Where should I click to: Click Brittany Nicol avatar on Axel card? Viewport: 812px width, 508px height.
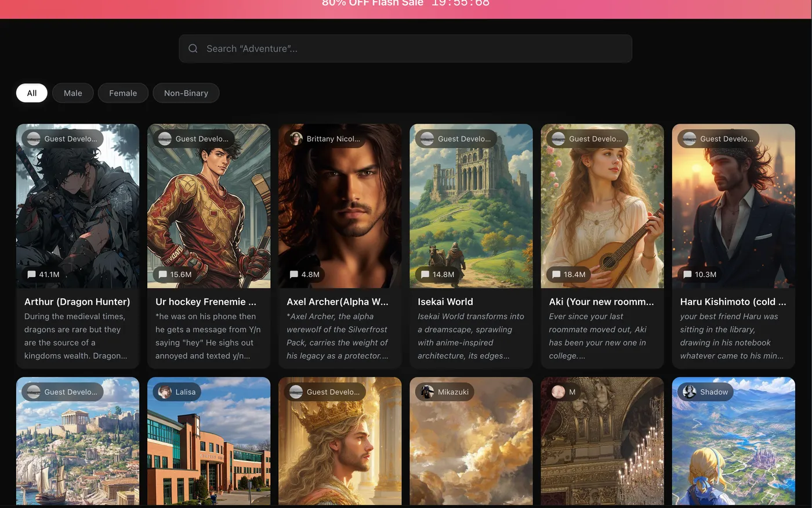[296, 139]
